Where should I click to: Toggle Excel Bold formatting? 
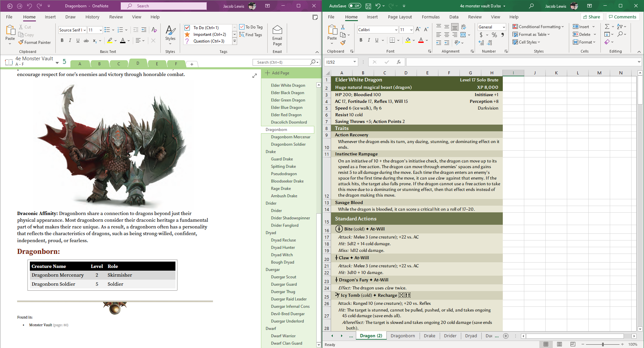coord(361,40)
